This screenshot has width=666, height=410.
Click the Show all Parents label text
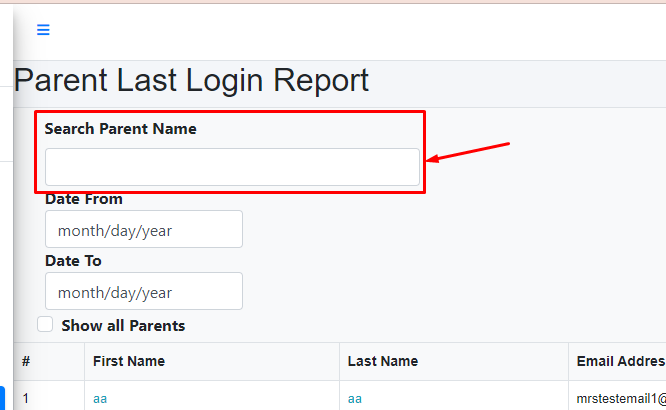123,326
